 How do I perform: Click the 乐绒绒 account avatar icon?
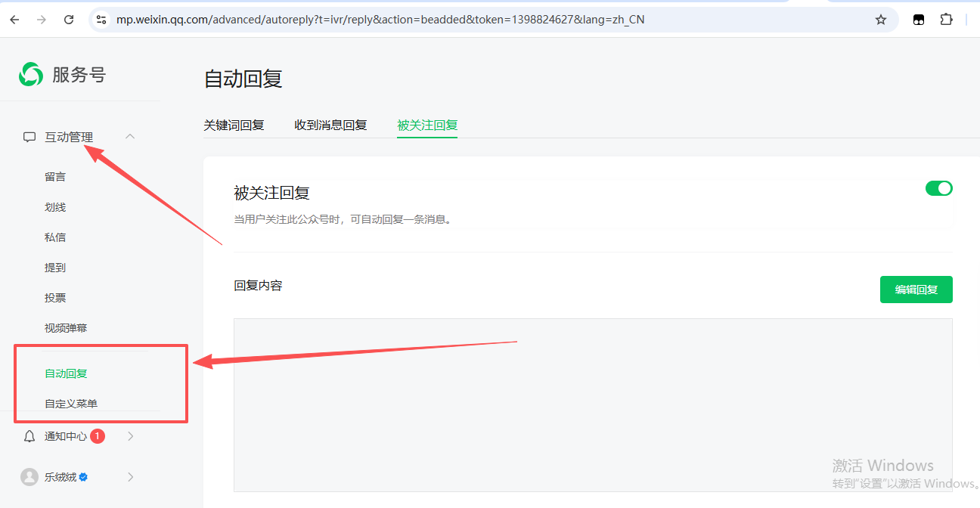pyautogui.click(x=29, y=477)
